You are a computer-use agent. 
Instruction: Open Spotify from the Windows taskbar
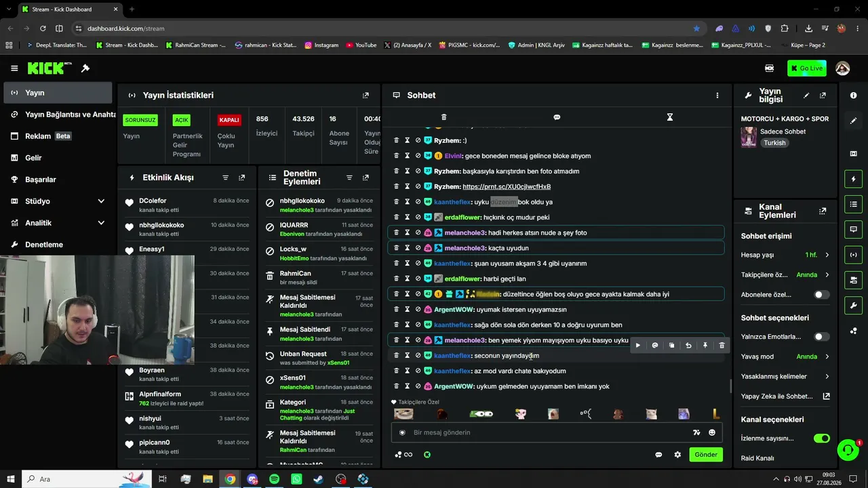[274, 479]
